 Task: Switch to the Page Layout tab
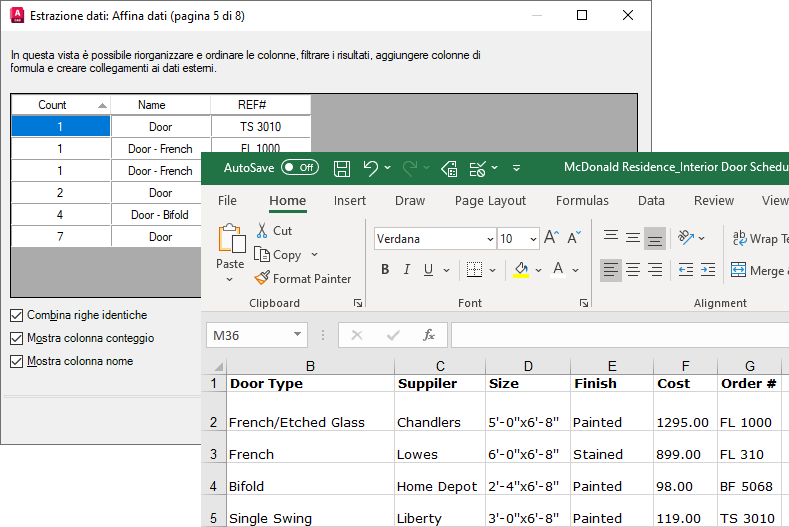point(490,200)
